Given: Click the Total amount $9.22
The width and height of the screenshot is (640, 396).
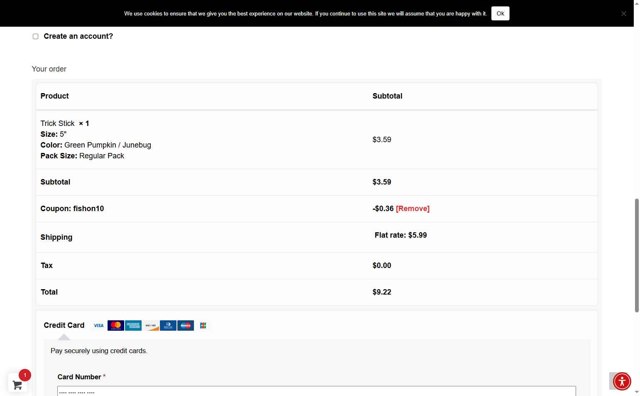Looking at the screenshot, I should 382,292.
